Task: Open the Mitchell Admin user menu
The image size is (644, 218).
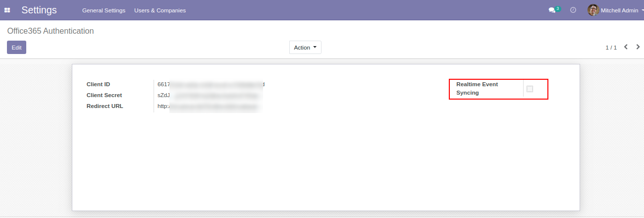Action: pos(619,10)
